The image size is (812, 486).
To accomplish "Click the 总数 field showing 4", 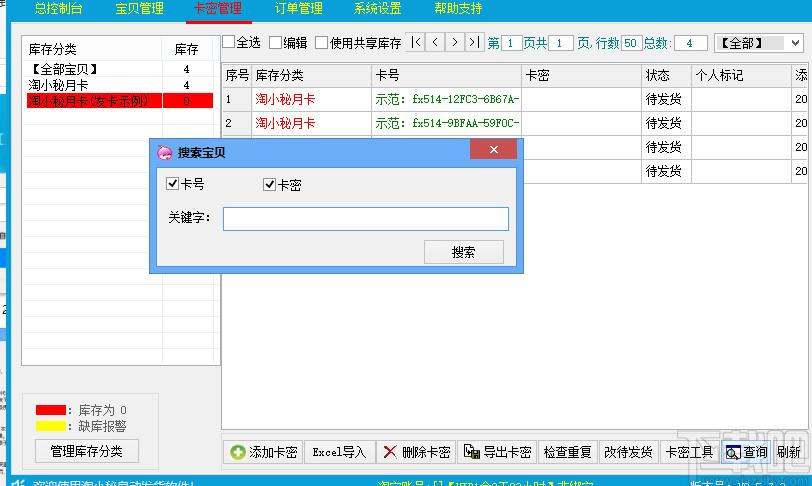I will coord(691,43).
